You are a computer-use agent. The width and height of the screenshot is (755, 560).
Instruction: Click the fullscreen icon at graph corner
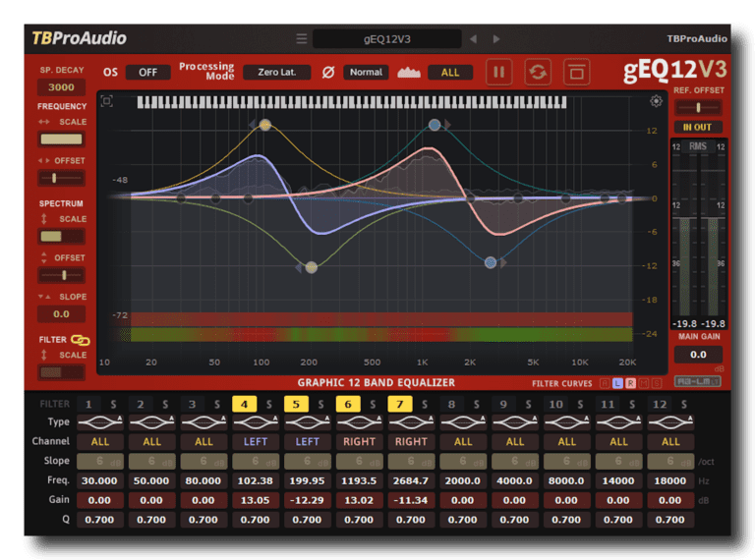click(107, 101)
